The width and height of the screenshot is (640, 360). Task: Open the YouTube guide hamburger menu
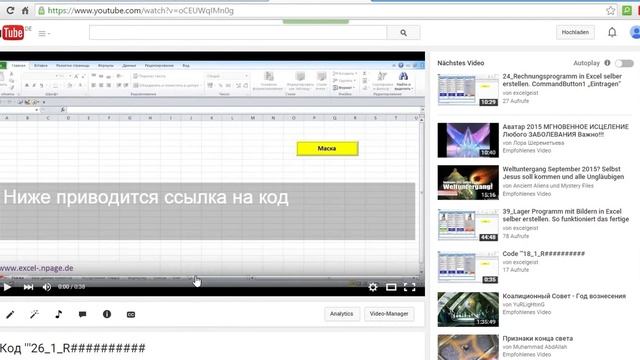[x=44, y=33]
